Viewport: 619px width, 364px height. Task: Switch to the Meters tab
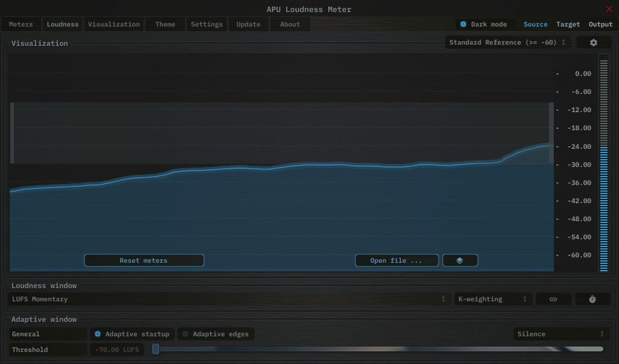21,25
